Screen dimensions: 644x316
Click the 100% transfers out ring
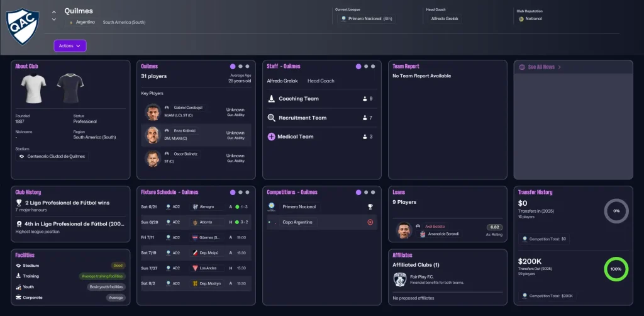click(x=616, y=269)
